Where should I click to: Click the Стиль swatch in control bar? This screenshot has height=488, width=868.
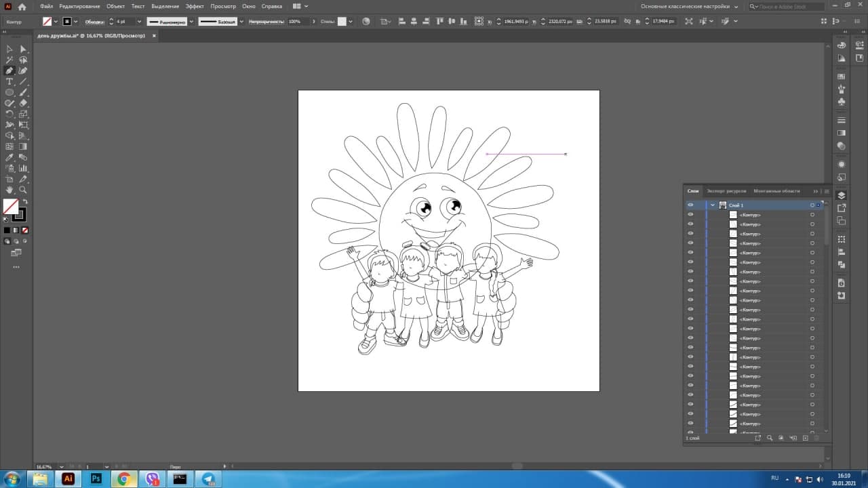click(342, 21)
